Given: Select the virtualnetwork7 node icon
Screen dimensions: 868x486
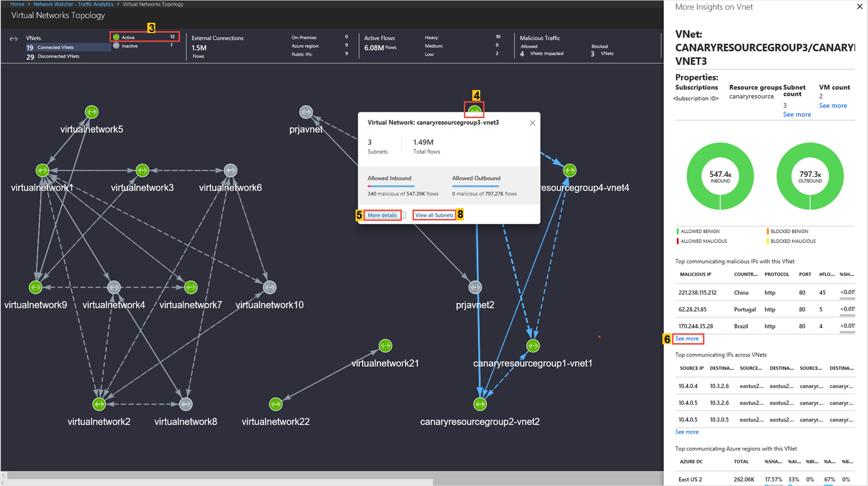Looking at the screenshot, I should click(x=191, y=287).
